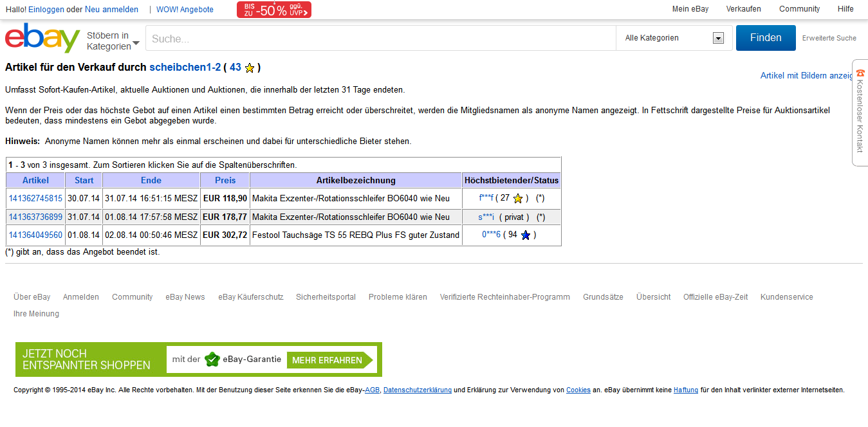
Task: Click bidder name f***f
Action: tap(486, 198)
